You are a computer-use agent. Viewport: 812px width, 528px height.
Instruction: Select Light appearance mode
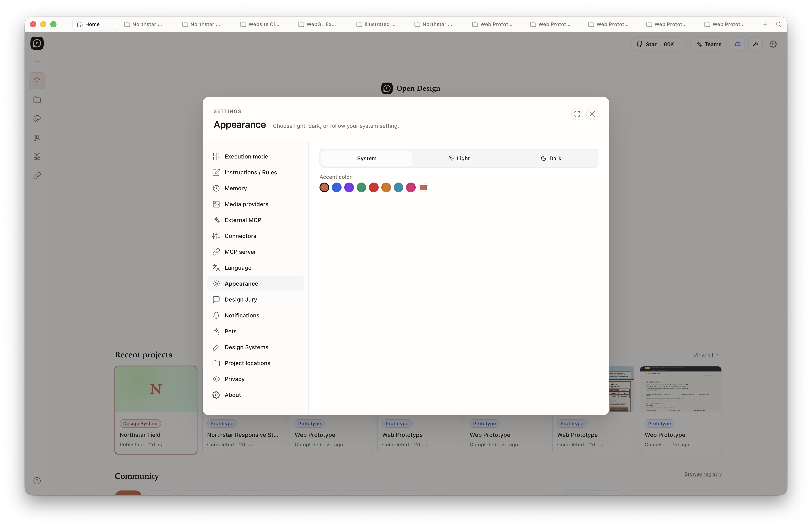[x=459, y=158]
